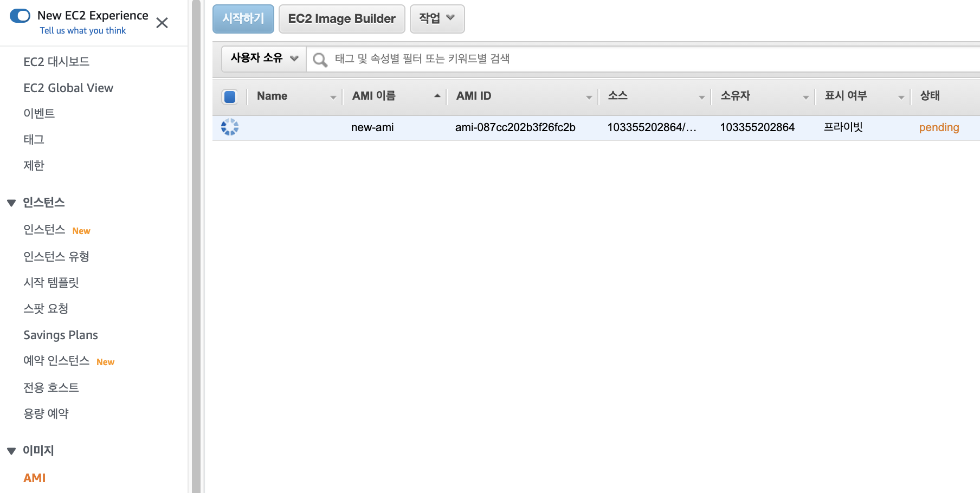Open 시작 템플릿 page
The image size is (980, 493).
coord(51,282)
